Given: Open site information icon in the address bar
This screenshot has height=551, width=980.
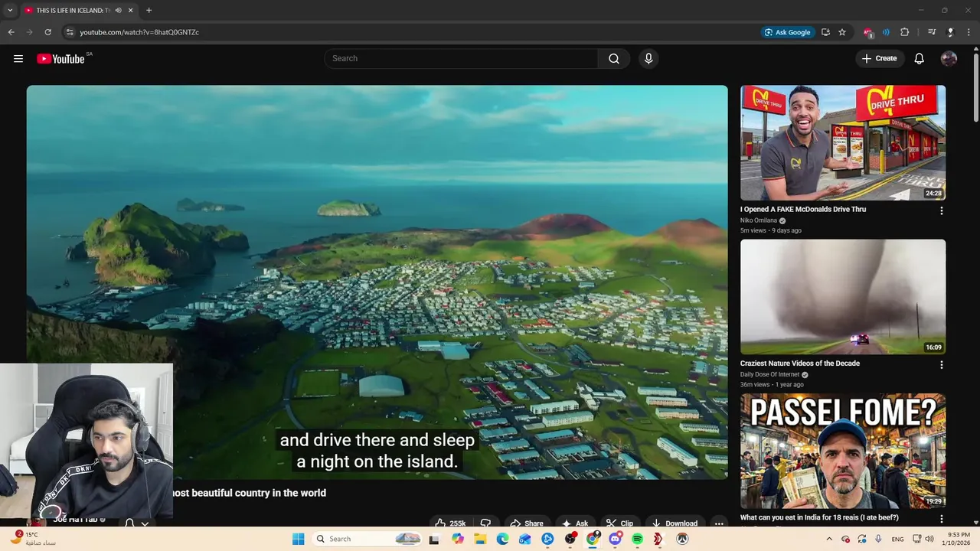Looking at the screenshot, I should click(69, 32).
